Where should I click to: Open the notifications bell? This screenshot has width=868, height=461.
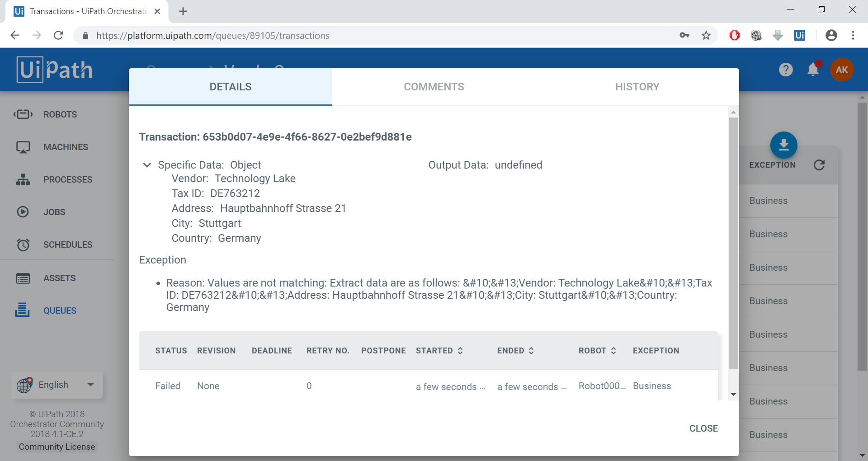(x=813, y=69)
